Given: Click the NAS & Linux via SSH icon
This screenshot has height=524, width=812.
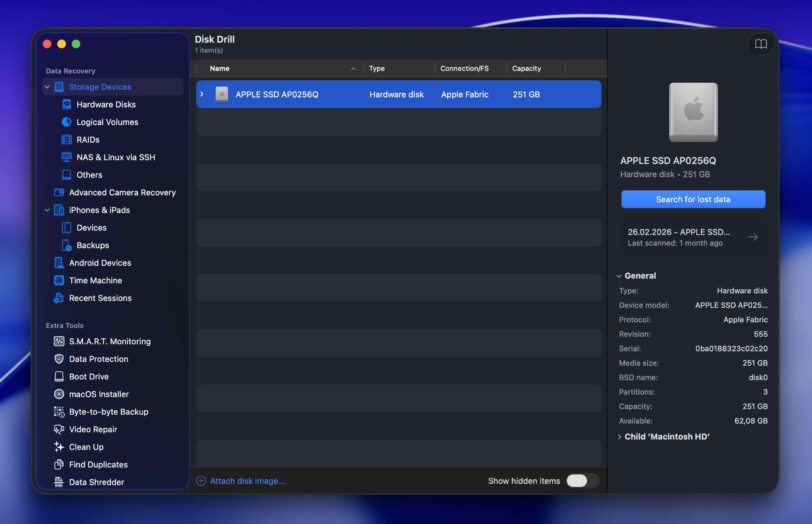Looking at the screenshot, I should tap(66, 157).
